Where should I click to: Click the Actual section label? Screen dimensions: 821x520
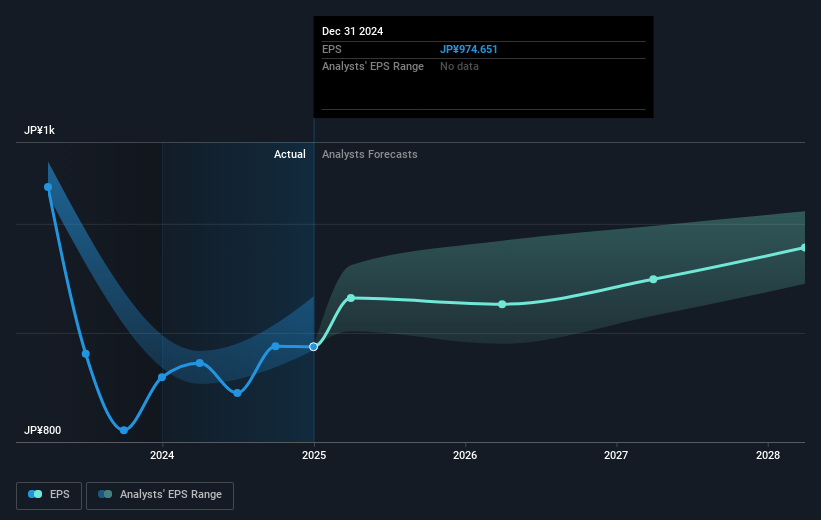click(x=290, y=154)
